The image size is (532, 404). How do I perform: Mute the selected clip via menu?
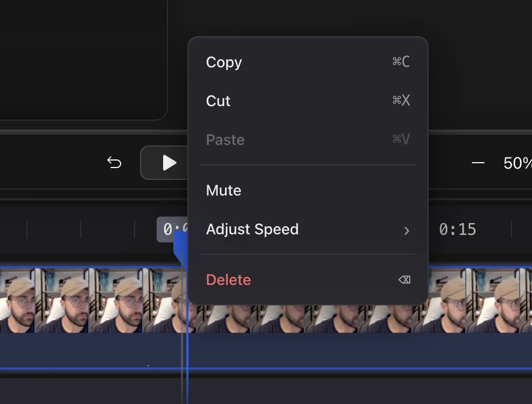(x=308, y=191)
